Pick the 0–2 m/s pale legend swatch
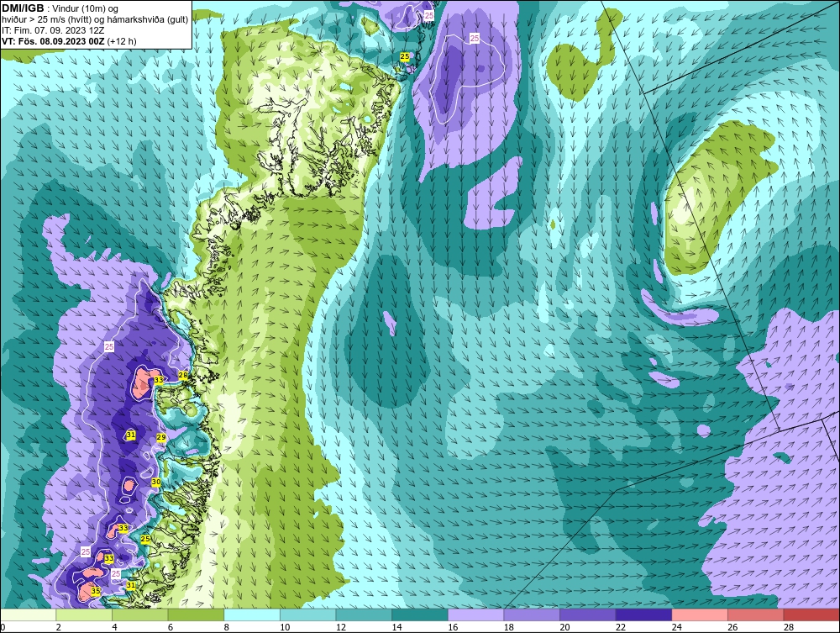This screenshot has height=633, width=840. point(28,615)
